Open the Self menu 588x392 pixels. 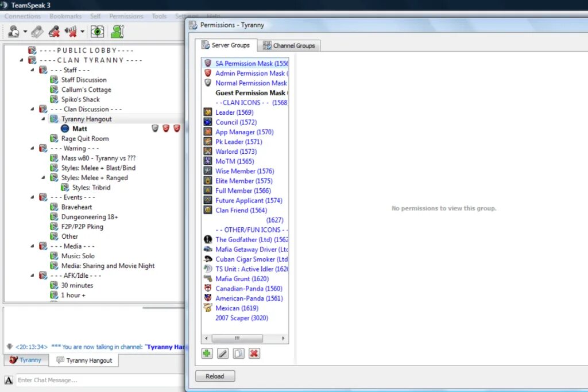tap(95, 16)
